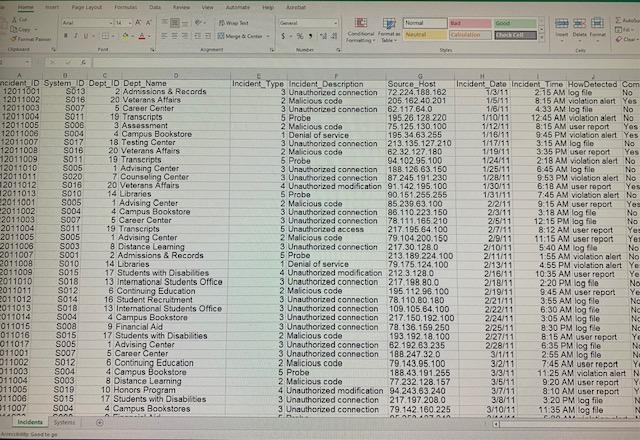Switch to the Review tab
The width and height of the screenshot is (640, 440).
[x=181, y=7]
